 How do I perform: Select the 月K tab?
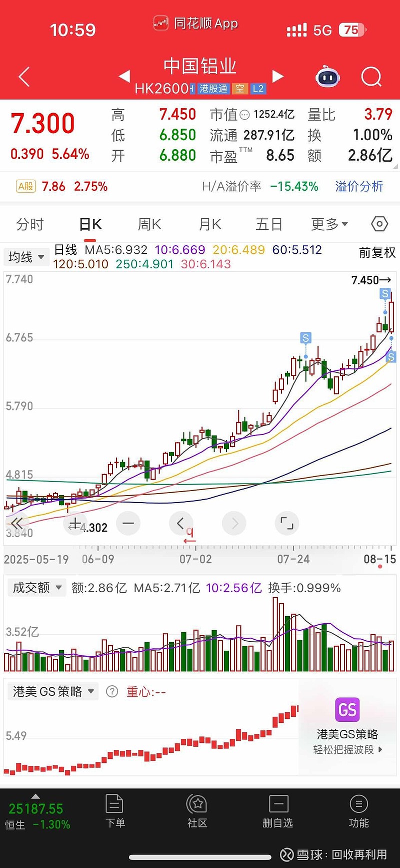(x=210, y=224)
